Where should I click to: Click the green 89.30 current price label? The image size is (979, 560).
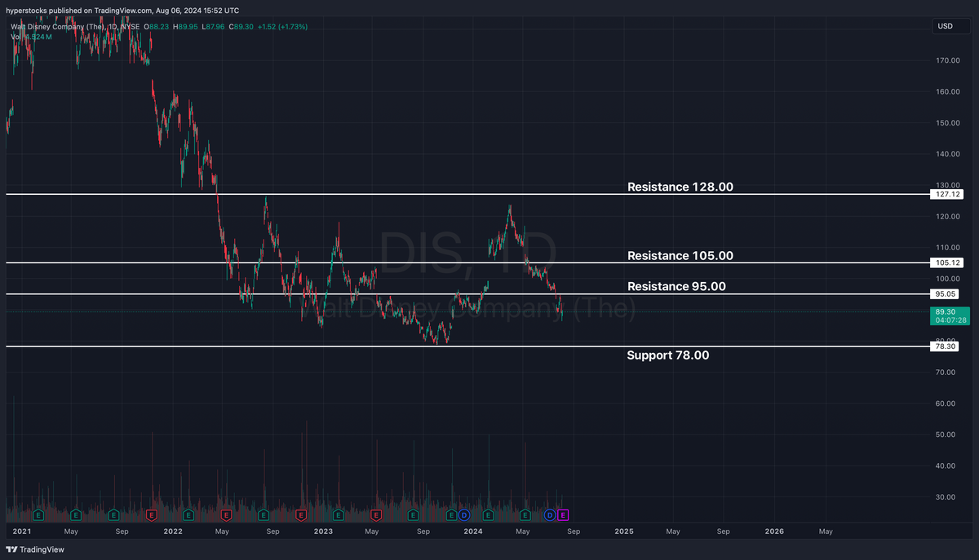949,311
